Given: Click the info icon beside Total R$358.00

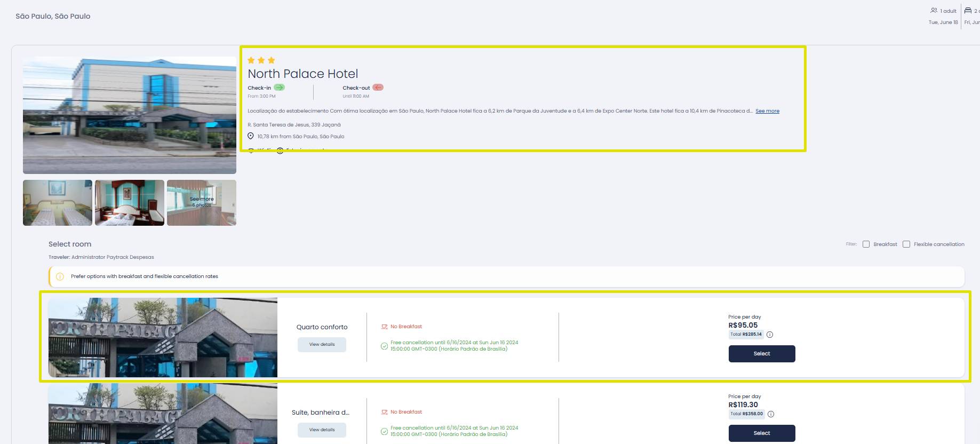Looking at the screenshot, I should click(771, 414).
